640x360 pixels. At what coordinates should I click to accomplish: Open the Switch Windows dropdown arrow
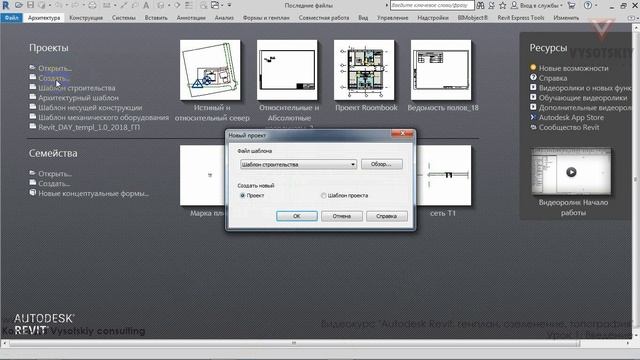(222, 5)
